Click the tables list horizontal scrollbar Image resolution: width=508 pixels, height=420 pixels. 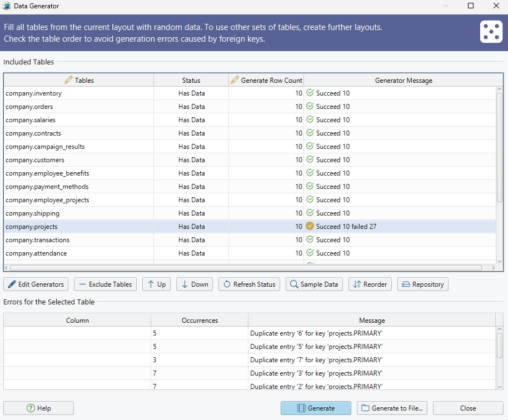point(246,268)
